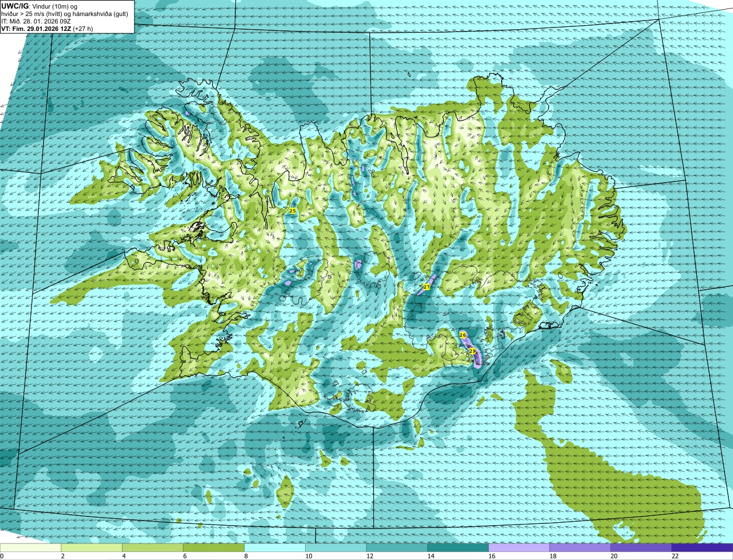The height and width of the screenshot is (560, 733).
Task: Click the 'hviður > 25 m/s (hvítt)' legend line
Action: click(65, 14)
